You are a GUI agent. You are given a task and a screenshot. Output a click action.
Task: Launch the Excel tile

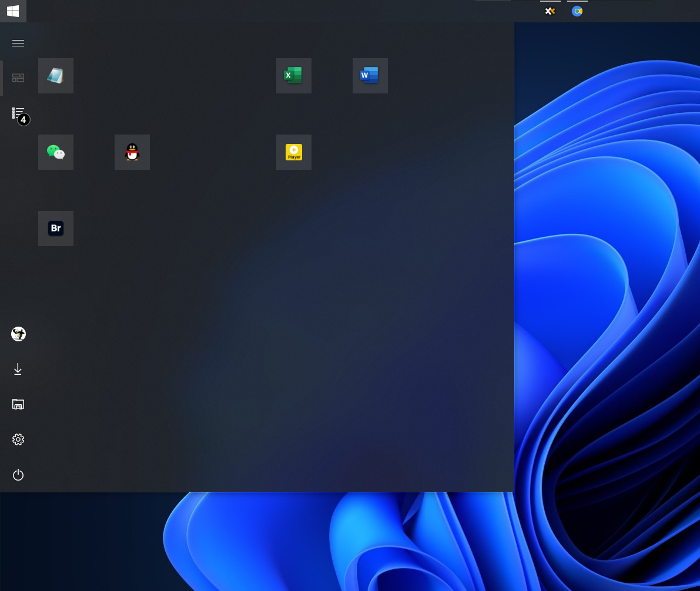tap(294, 76)
